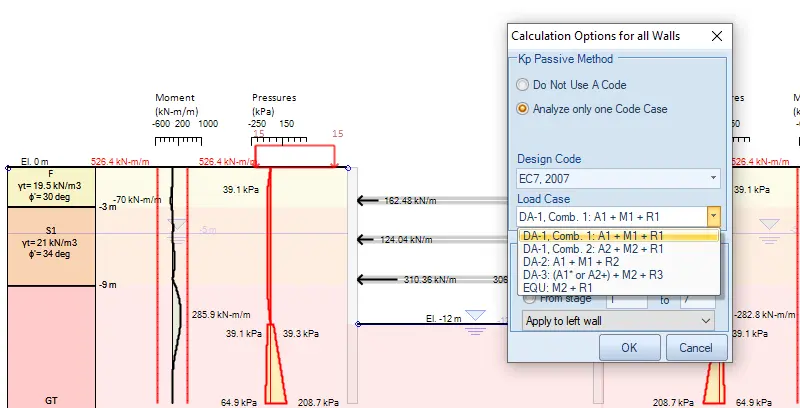The height and width of the screenshot is (408, 800).
Task: Click the -3 m depth marker
Action: (x=107, y=207)
